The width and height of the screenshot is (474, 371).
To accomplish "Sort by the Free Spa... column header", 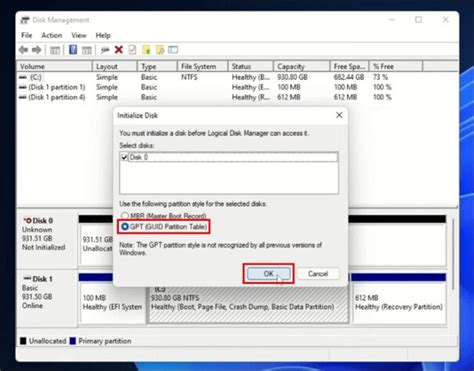I will pos(349,66).
